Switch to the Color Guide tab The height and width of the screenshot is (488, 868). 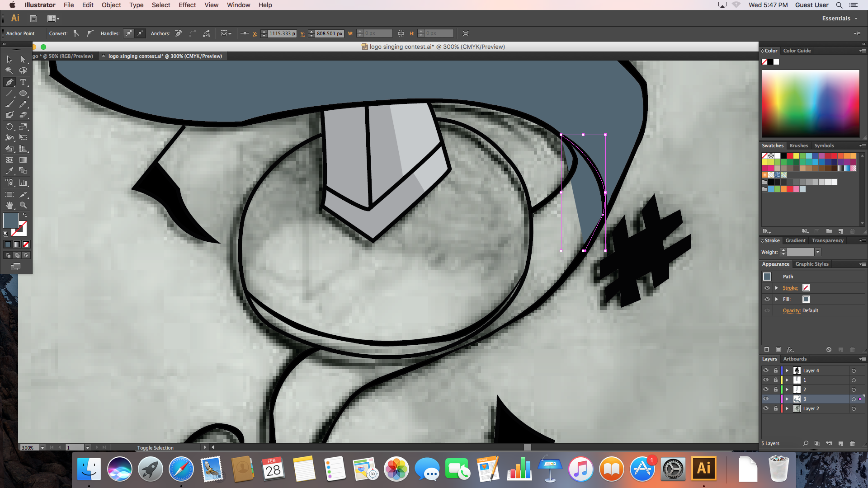pos(797,51)
